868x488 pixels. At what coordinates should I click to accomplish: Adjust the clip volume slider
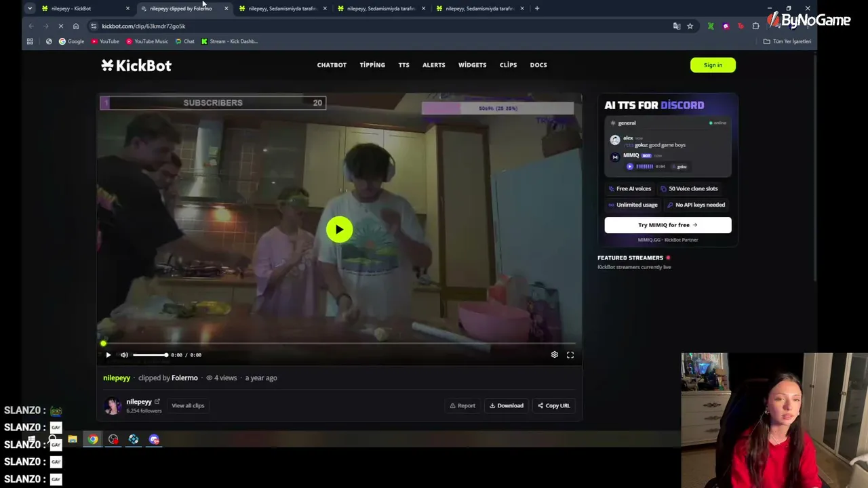(x=150, y=354)
